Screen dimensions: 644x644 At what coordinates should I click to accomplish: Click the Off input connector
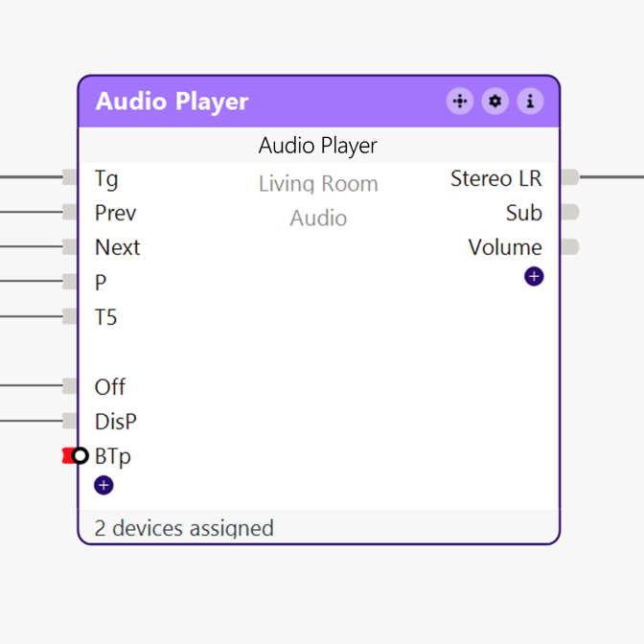pyautogui.click(x=70, y=386)
